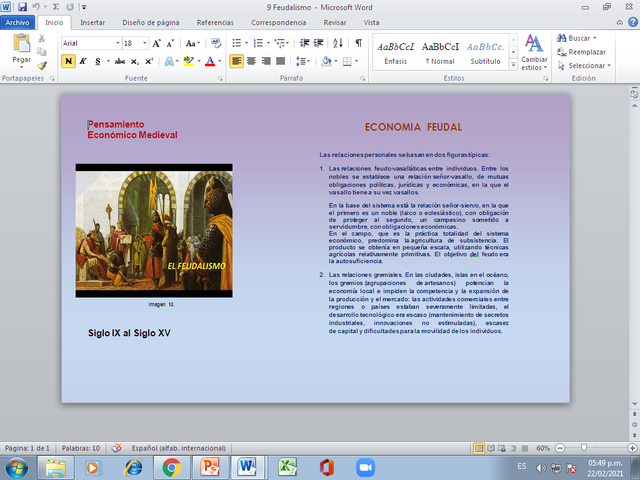
Task: Click the Buscar button
Action: point(576,38)
